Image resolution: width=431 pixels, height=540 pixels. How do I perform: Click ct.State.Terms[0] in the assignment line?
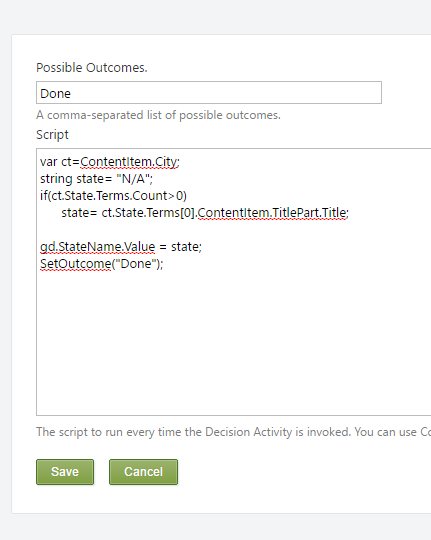coord(148,212)
